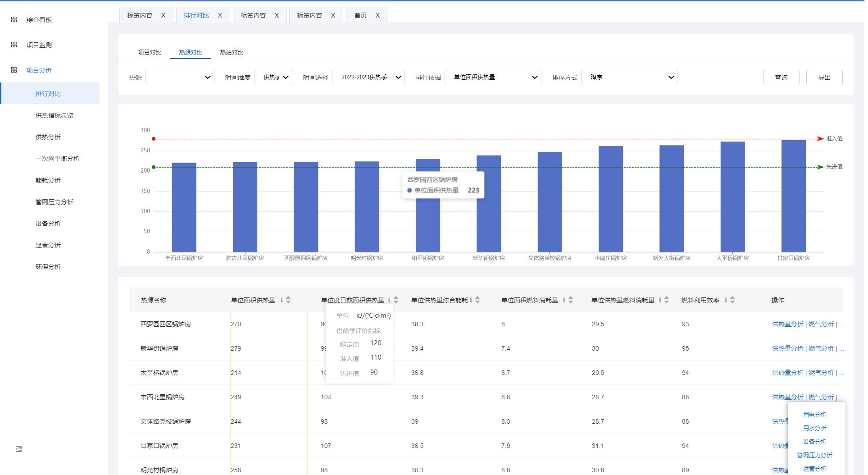This screenshot has height=475, width=868.
Task: Switch to the 项目对比 sub-tab
Action: 150,52
